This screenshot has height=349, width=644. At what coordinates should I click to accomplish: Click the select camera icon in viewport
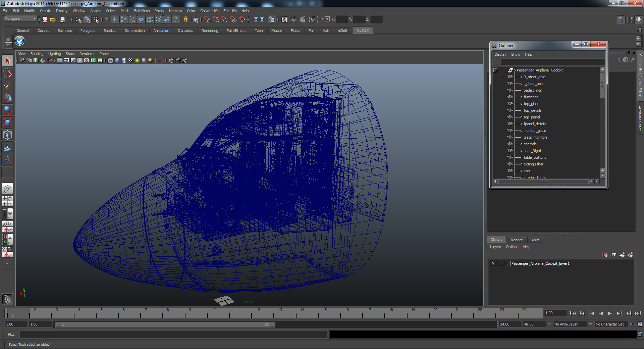[22, 60]
